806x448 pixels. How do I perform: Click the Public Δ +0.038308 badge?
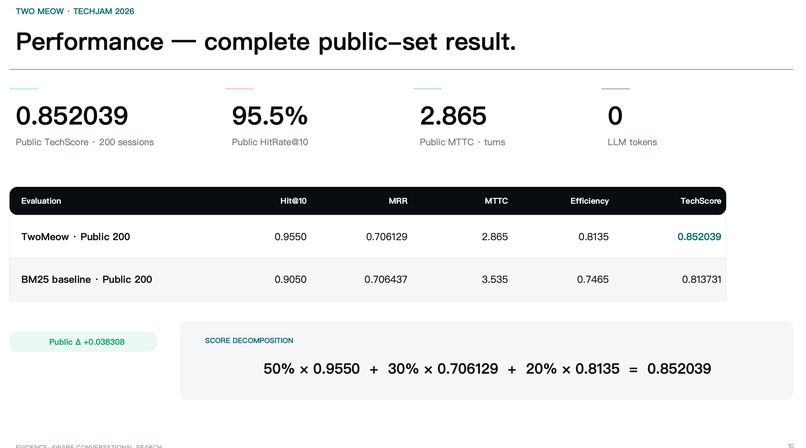(x=83, y=342)
